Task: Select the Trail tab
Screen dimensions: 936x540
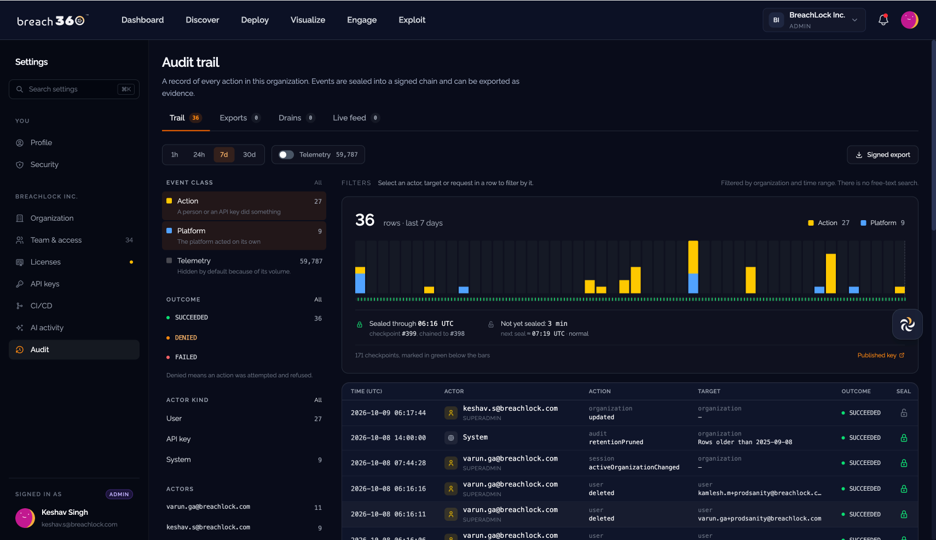Action: click(186, 118)
